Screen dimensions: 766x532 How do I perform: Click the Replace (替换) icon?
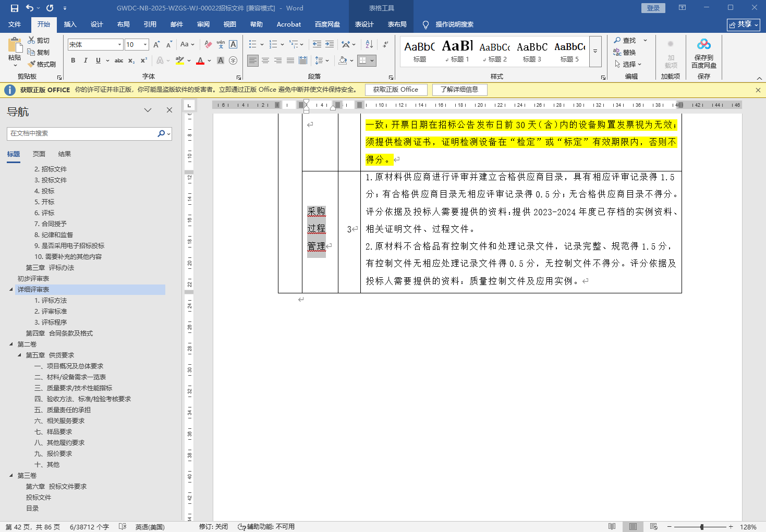click(x=617, y=52)
